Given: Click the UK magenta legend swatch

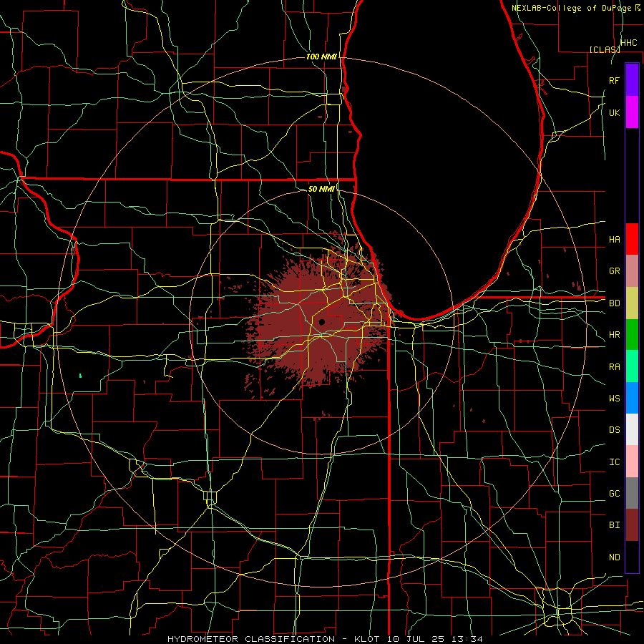Looking at the screenshot, I should [x=632, y=112].
